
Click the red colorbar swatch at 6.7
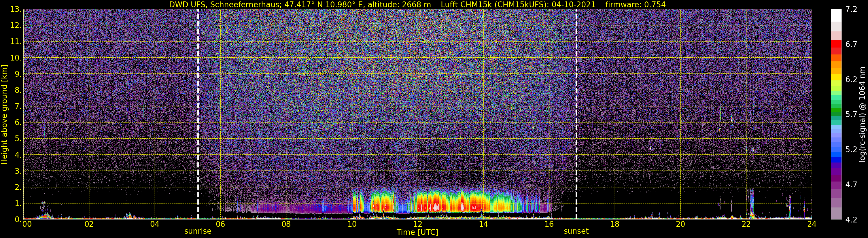coord(836,44)
